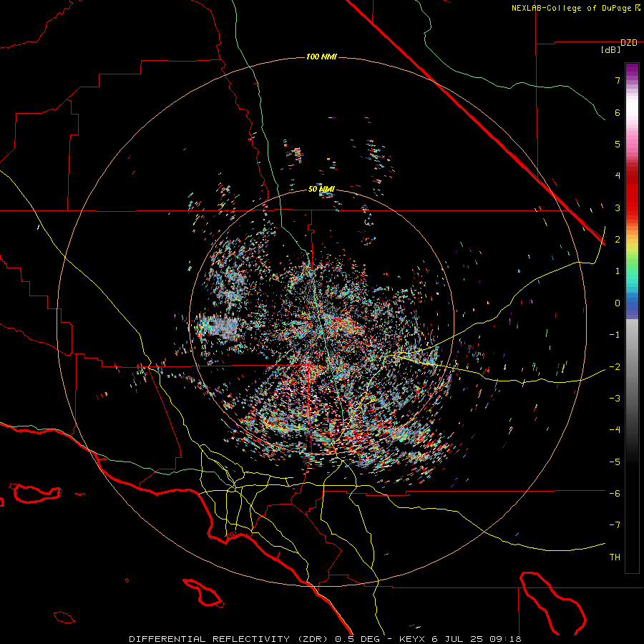This screenshot has width=644, height=644.
Task: Click the -2 dB value on color scale
Action: click(x=615, y=367)
